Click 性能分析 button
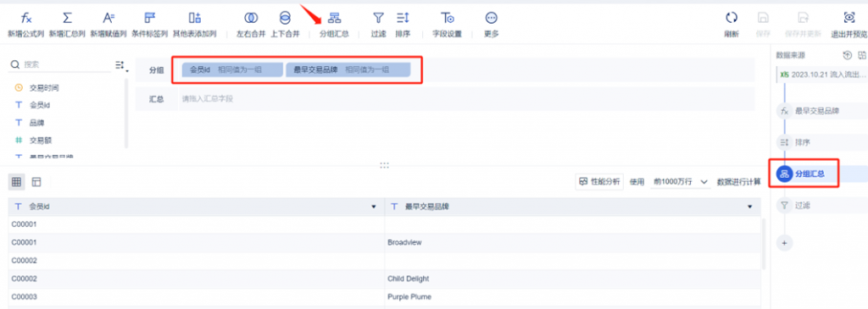 pyautogui.click(x=600, y=181)
